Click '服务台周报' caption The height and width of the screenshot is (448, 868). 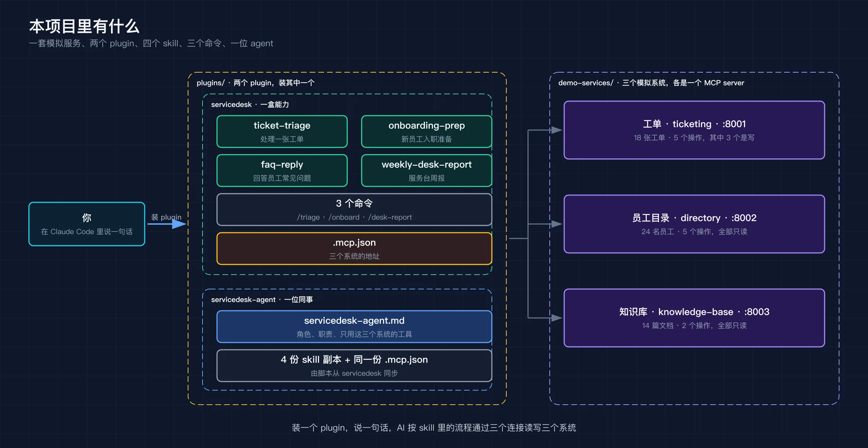427,178
